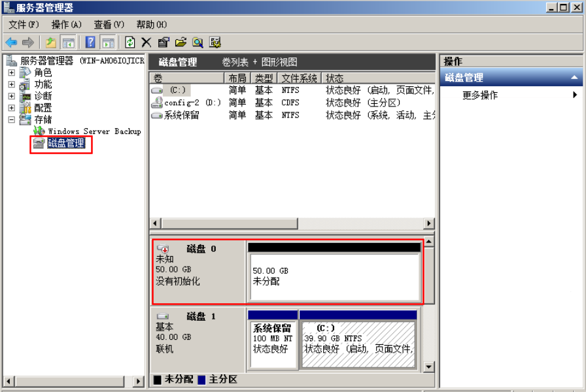The height and width of the screenshot is (392, 586).
Task: Open Properties via the toolbar icon
Action: pyautogui.click(x=164, y=42)
